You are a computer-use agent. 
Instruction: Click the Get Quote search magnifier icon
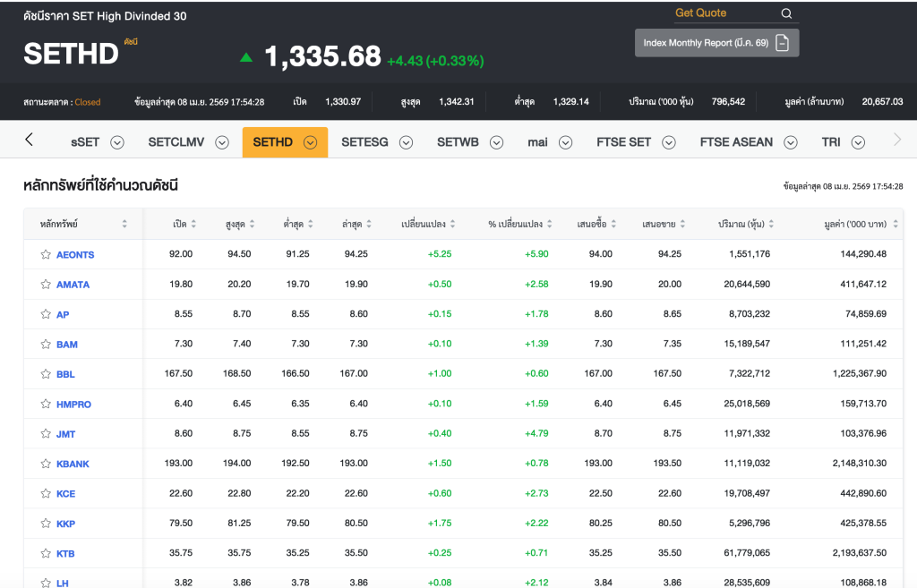click(786, 13)
